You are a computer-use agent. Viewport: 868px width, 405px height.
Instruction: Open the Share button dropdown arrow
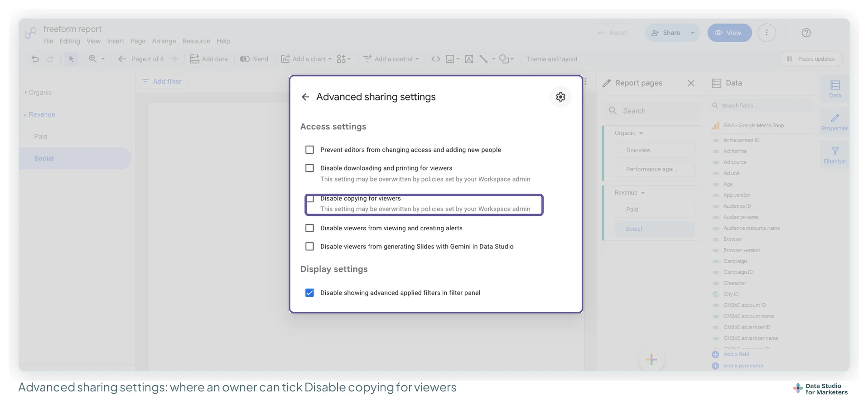point(693,33)
